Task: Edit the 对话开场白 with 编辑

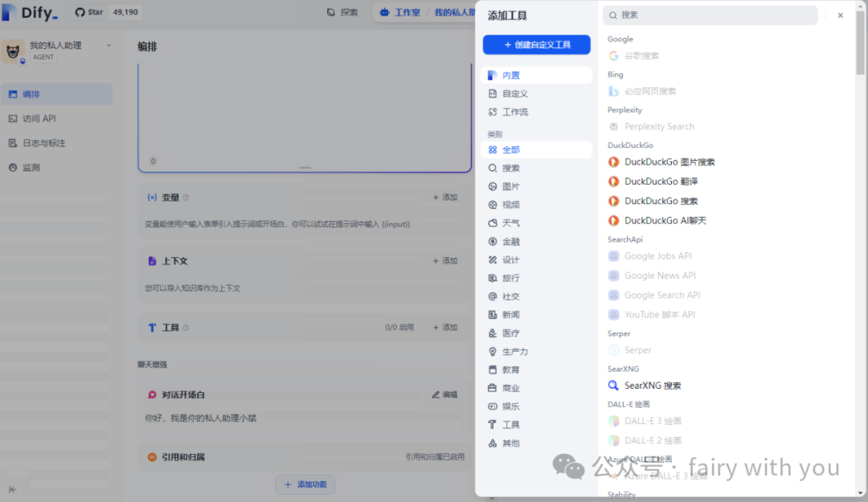Action: [444, 395]
